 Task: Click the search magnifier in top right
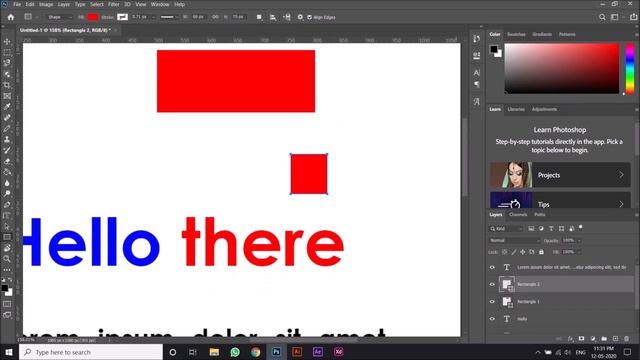click(x=602, y=17)
